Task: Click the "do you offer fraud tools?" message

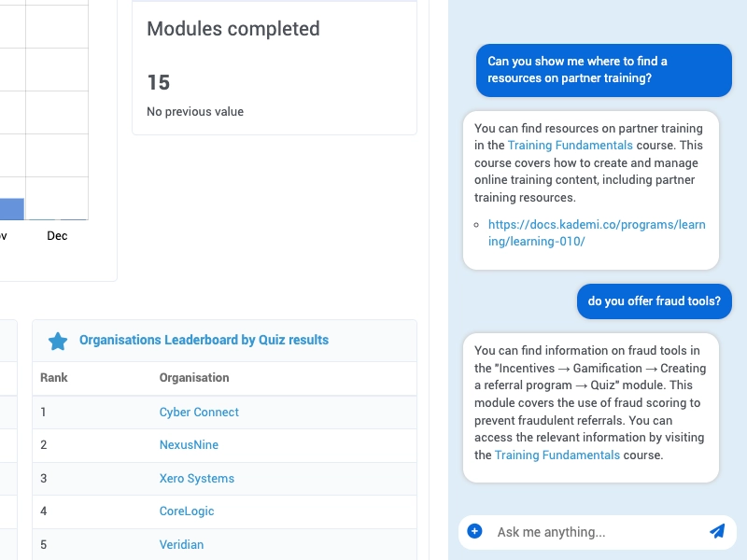Action: 654,301
